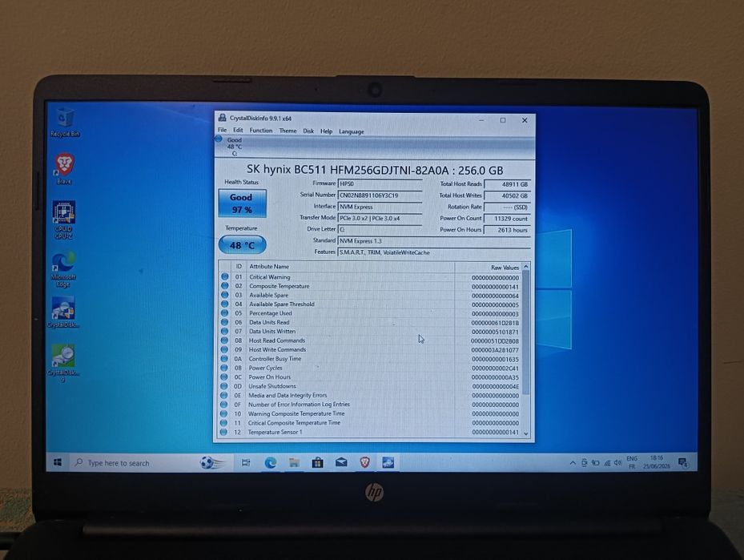Click the SK hynix BC511 drive title
This screenshot has height=560, width=744.
pyautogui.click(x=375, y=169)
